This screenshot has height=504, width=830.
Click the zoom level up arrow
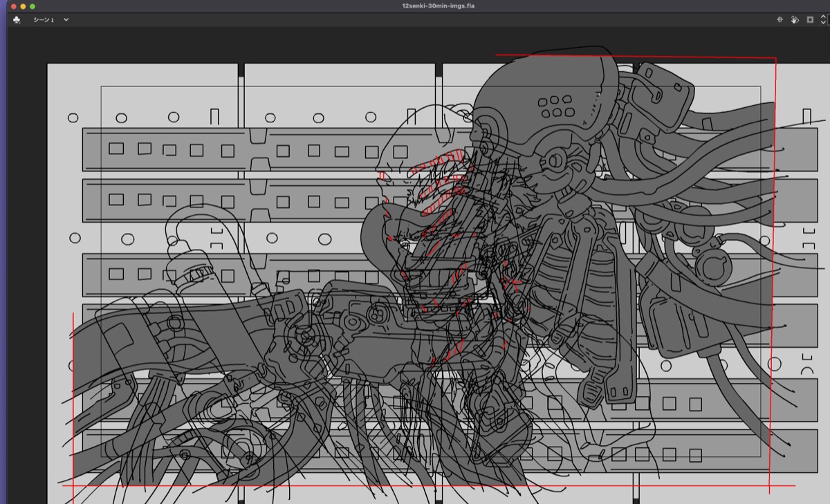coord(822,17)
